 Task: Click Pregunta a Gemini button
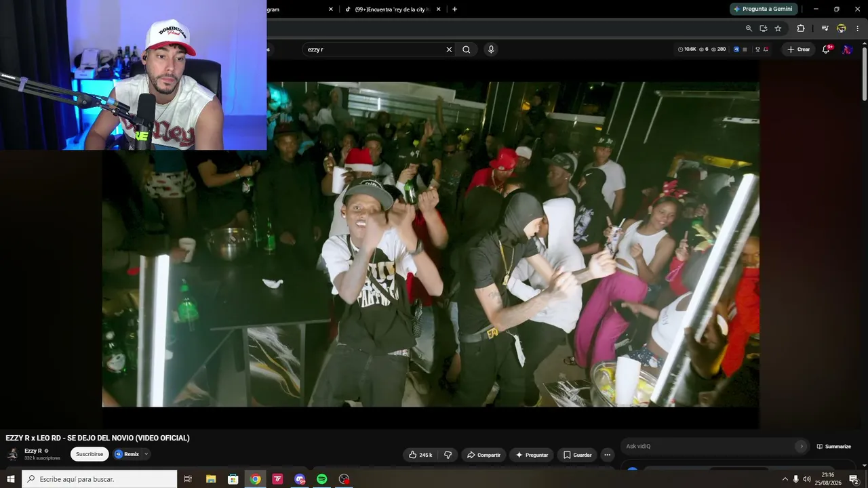pos(763,9)
